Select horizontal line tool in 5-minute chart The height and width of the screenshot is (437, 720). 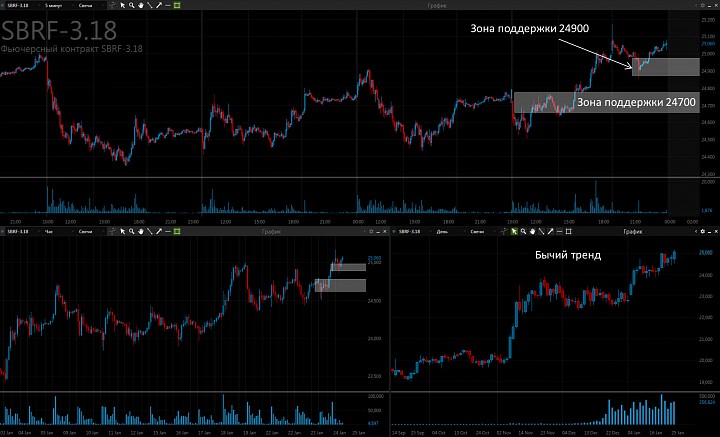(168, 6)
